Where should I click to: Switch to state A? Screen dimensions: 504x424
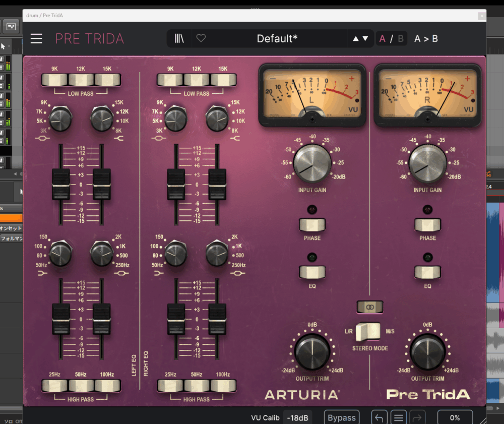click(382, 39)
